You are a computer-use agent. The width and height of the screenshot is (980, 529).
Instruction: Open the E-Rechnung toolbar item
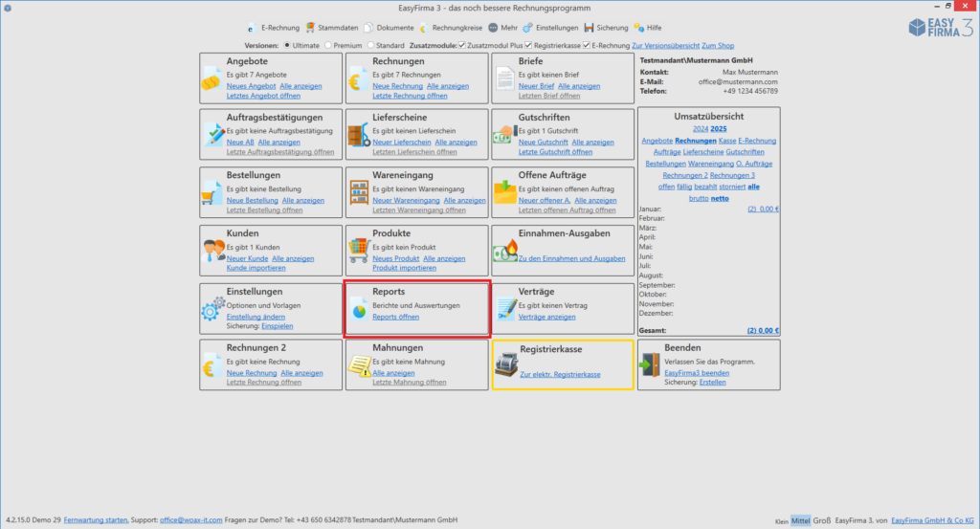pos(274,28)
